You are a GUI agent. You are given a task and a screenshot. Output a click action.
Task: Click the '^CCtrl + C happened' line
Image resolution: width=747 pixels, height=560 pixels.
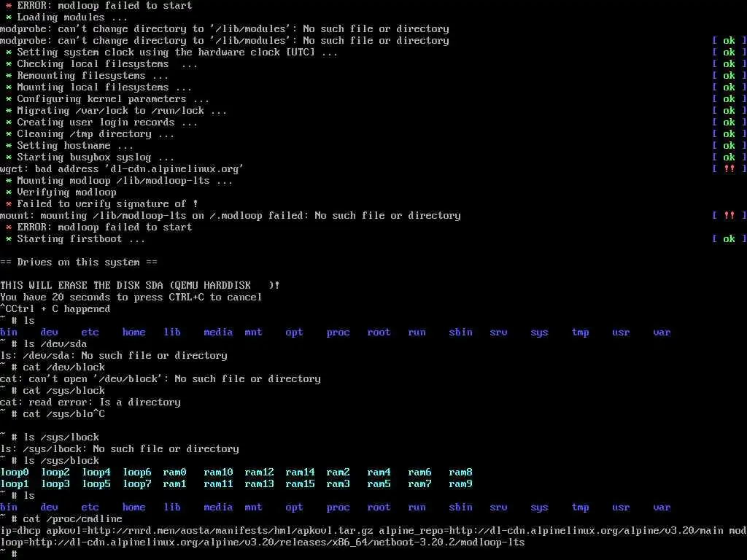[x=55, y=309]
